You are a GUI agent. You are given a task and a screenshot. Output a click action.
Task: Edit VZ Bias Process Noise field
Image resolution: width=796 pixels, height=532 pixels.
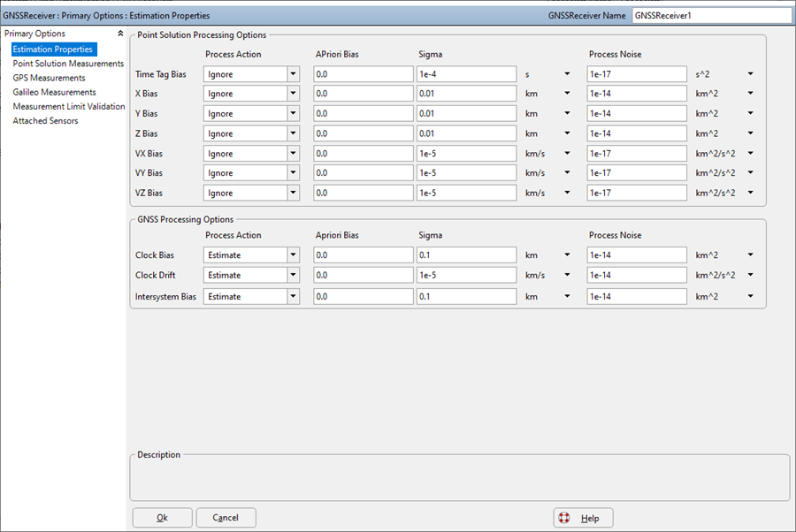(x=637, y=193)
